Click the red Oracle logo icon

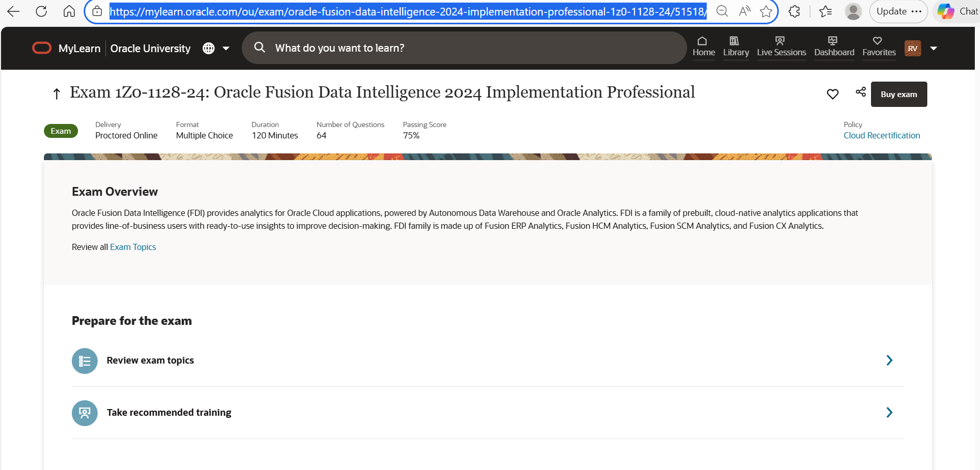point(42,48)
